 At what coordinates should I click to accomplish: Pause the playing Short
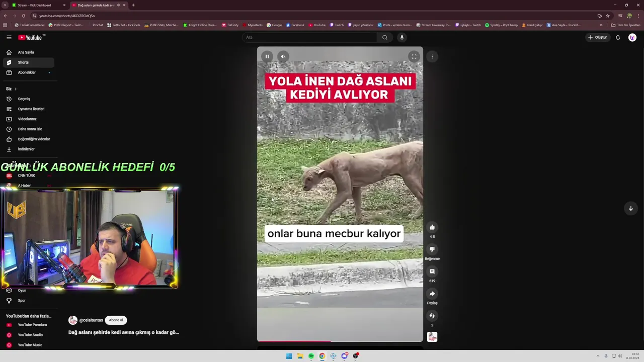click(x=267, y=56)
